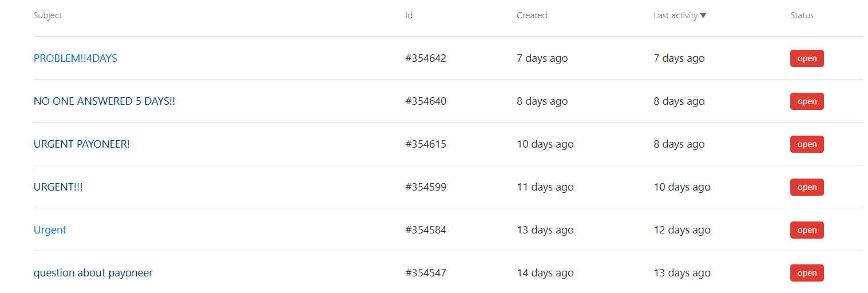
Task: Click the Created column header
Action: point(532,15)
